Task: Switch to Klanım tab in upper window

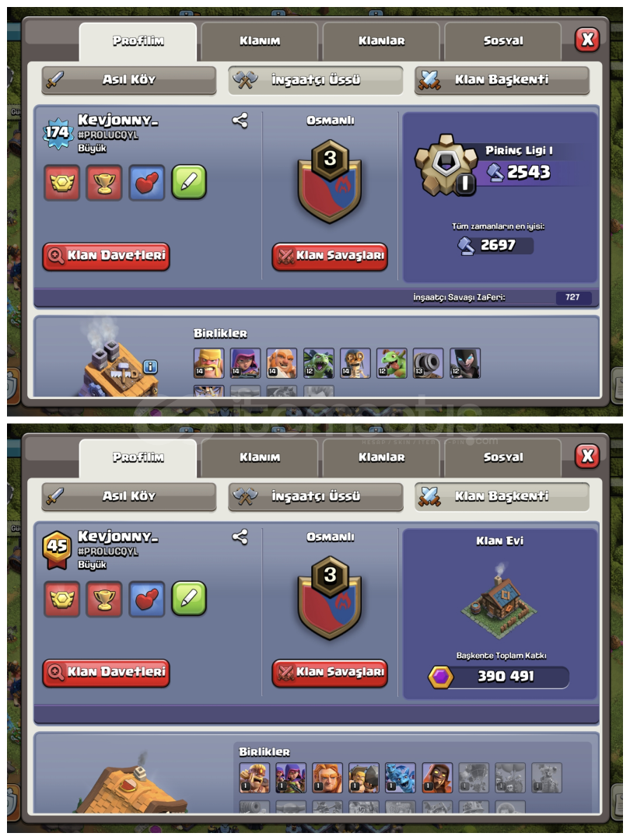Action: coord(260,41)
